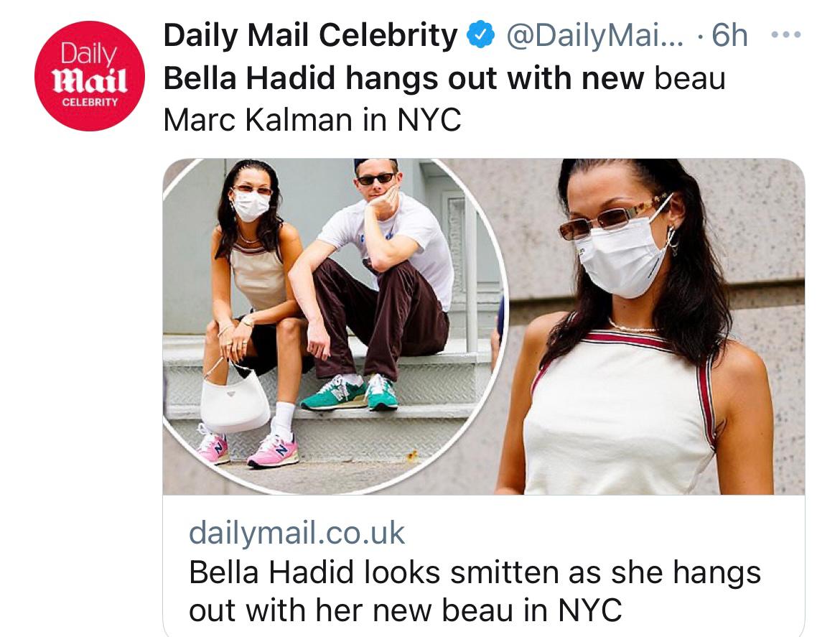Click the blue verified badge icon

(480, 34)
